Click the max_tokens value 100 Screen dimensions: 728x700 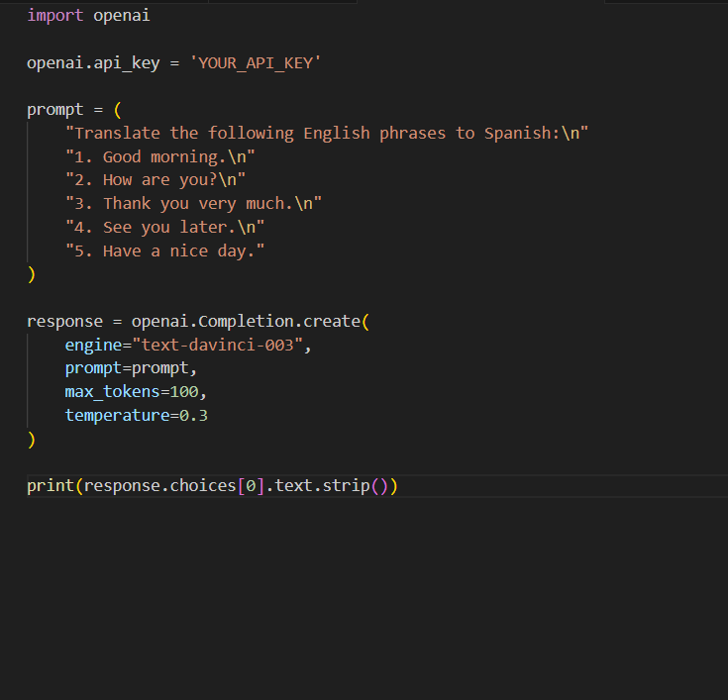pos(184,392)
